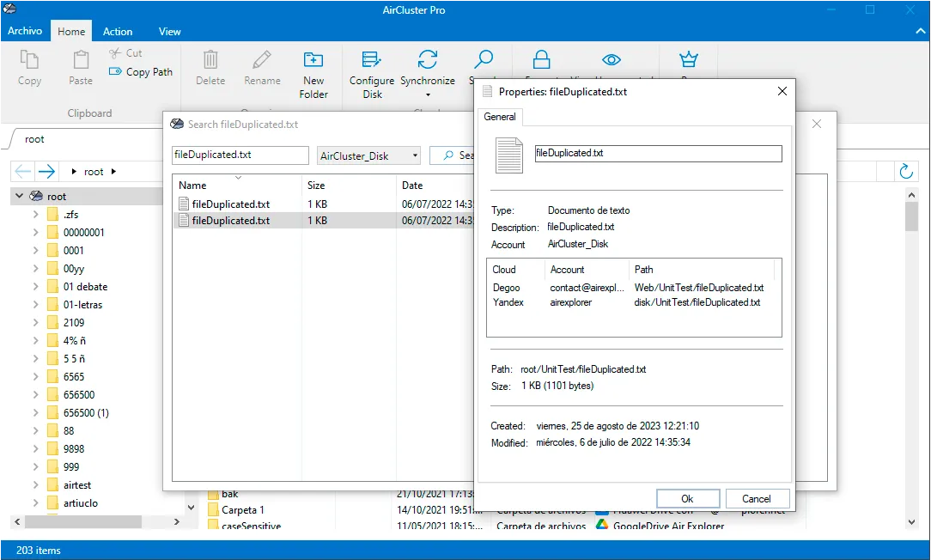Select the 6565 folder in tree
This screenshot has height=560, width=931.
74,376
